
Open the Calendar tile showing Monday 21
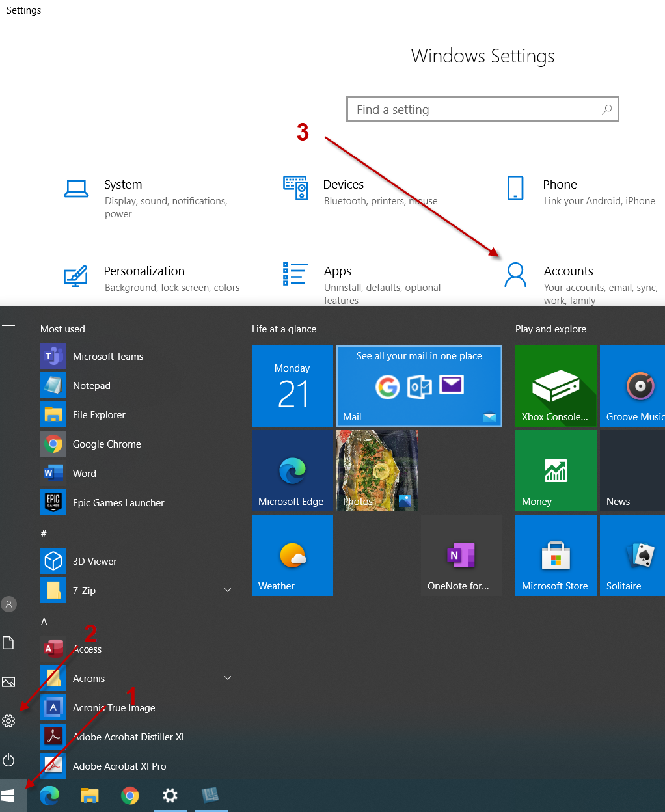tap(292, 386)
